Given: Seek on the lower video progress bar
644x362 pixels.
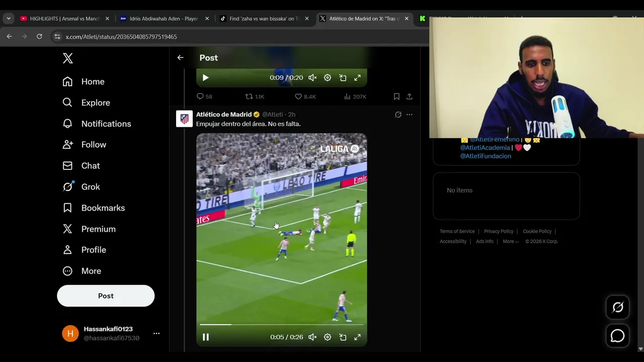Looking at the screenshot, I should (281, 324).
